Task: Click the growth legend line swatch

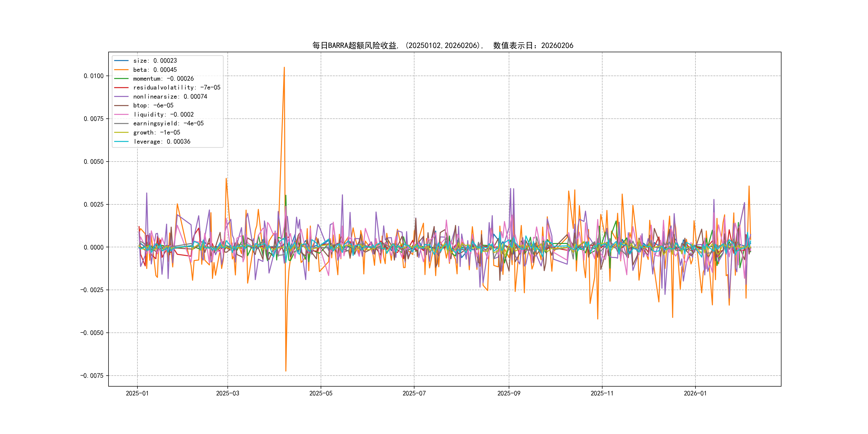Action: coord(121,132)
